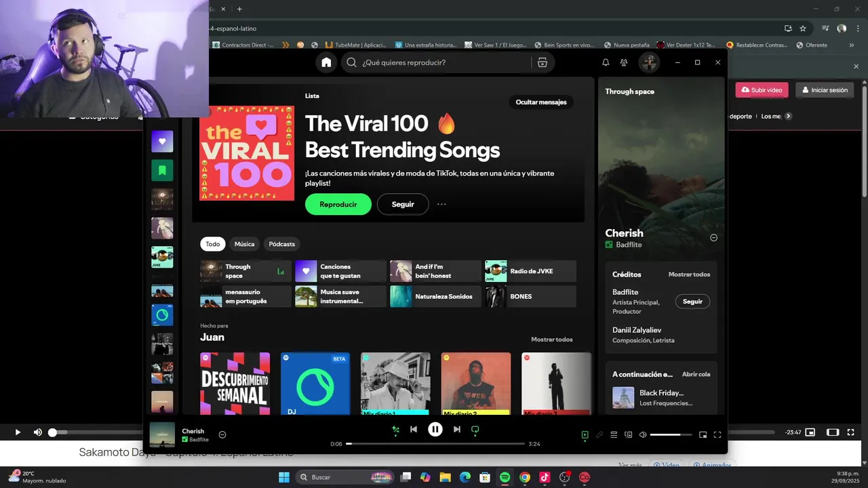Bookmark page with Chrome star icon
Viewport: 868px width, 488px height.
(803, 28)
